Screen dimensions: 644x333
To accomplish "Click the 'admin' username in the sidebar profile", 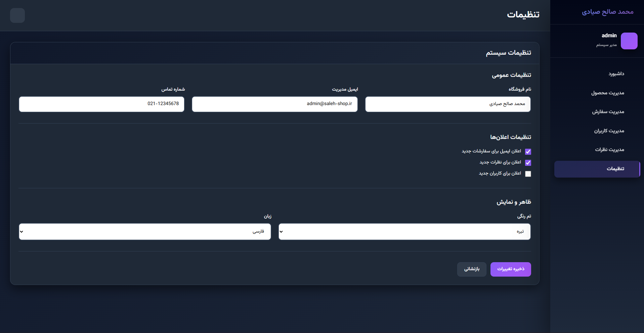I will tap(609, 36).
